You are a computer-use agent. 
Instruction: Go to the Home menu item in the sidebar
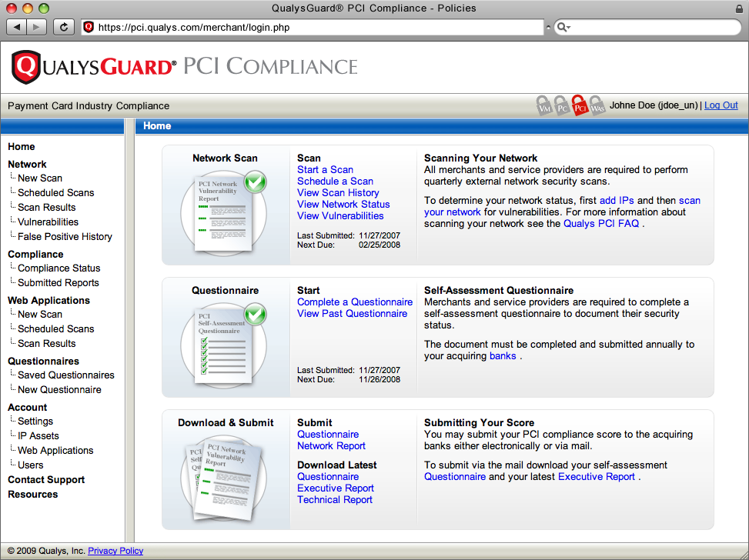22,147
